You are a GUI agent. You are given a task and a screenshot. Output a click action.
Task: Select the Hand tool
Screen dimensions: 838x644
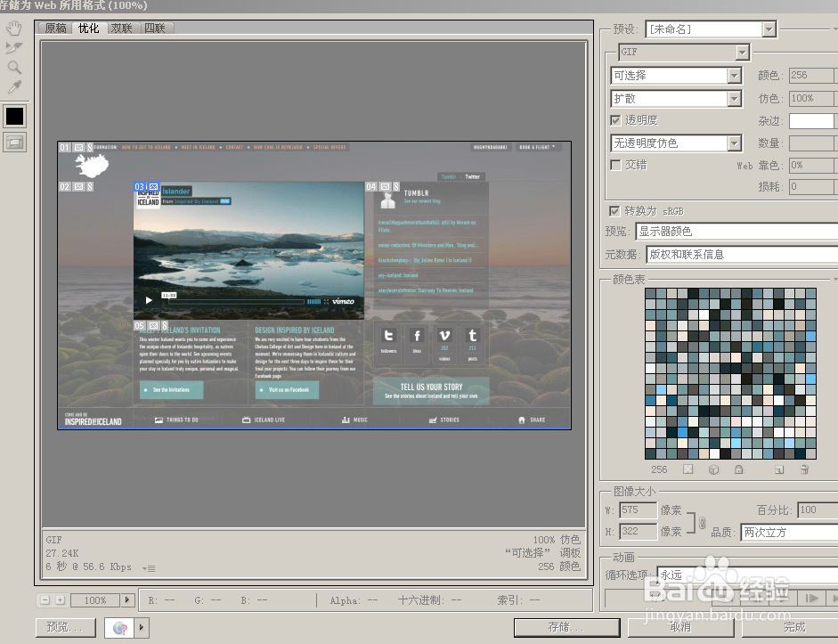coord(14,29)
